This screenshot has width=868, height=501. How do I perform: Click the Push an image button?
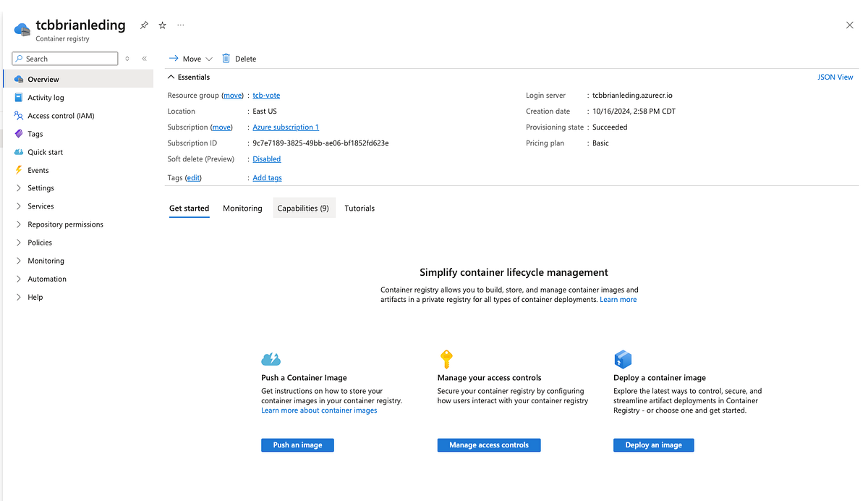pos(297,445)
